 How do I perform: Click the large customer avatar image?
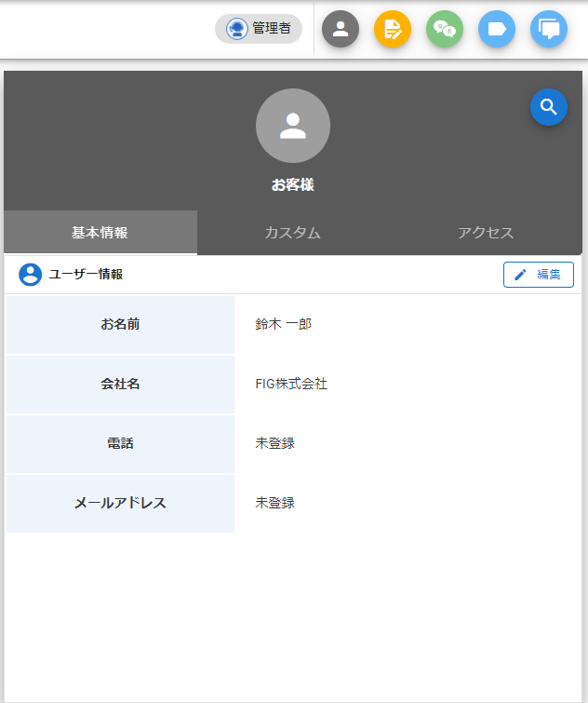click(x=293, y=126)
